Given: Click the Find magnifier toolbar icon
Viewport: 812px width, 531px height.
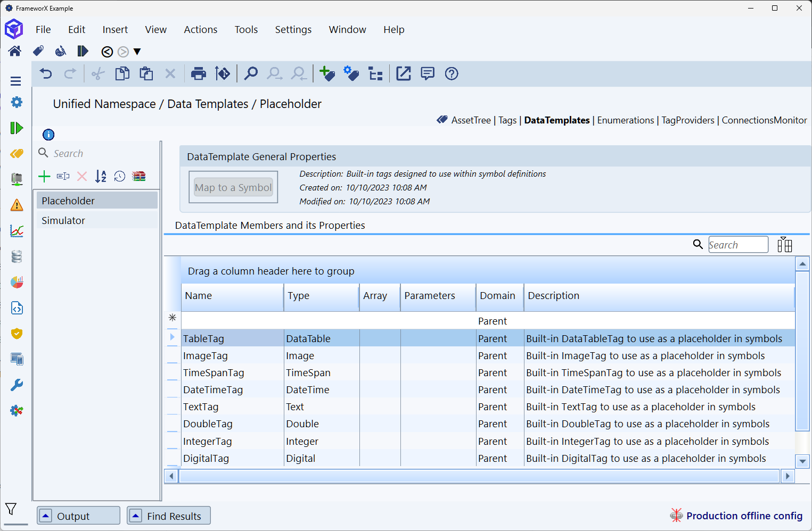Looking at the screenshot, I should [x=250, y=74].
